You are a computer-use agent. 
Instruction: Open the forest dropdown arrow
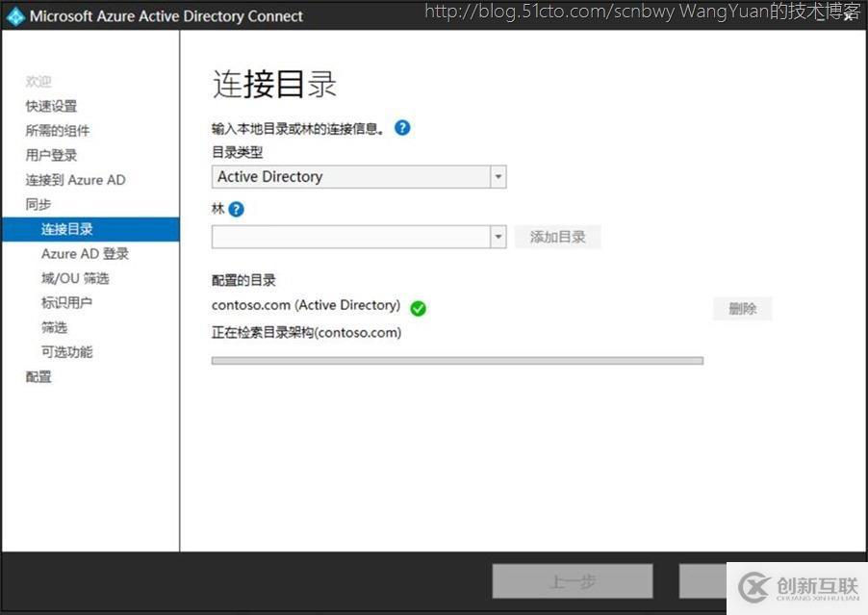pos(498,237)
